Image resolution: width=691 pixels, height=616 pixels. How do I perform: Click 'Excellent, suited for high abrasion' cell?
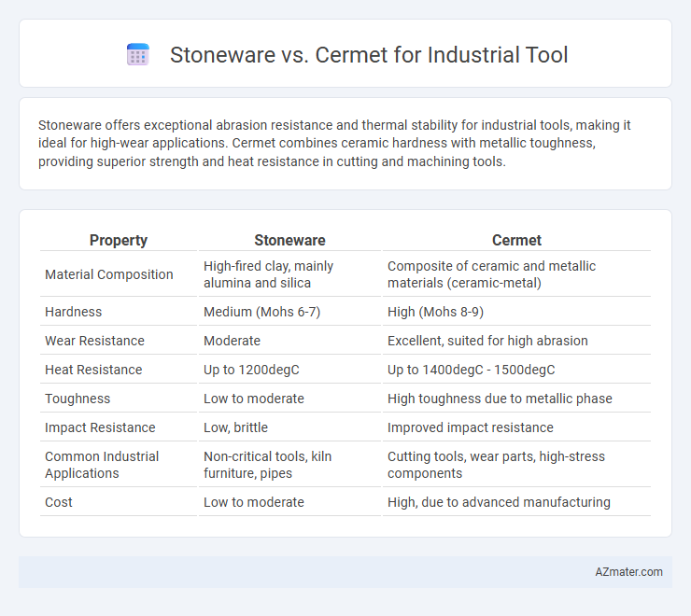(x=516, y=341)
